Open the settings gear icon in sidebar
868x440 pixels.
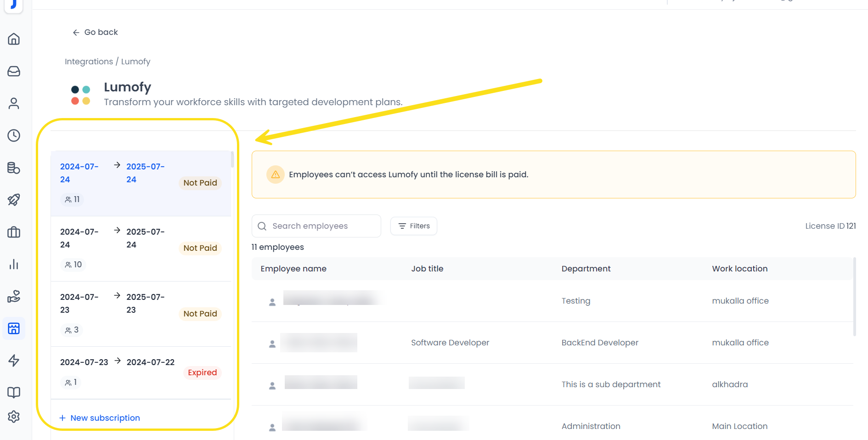coord(14,417)
